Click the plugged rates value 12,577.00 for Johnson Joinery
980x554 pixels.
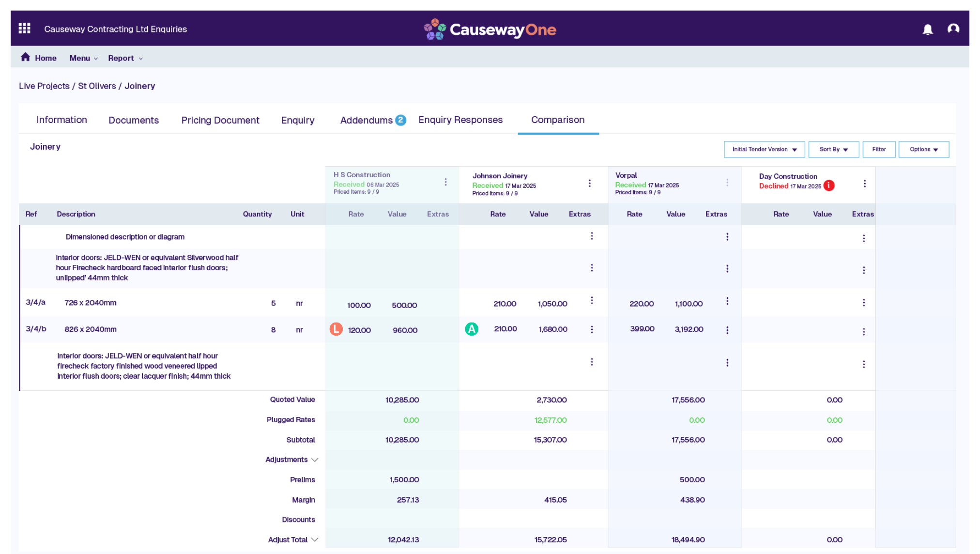(x=550, y=420)
